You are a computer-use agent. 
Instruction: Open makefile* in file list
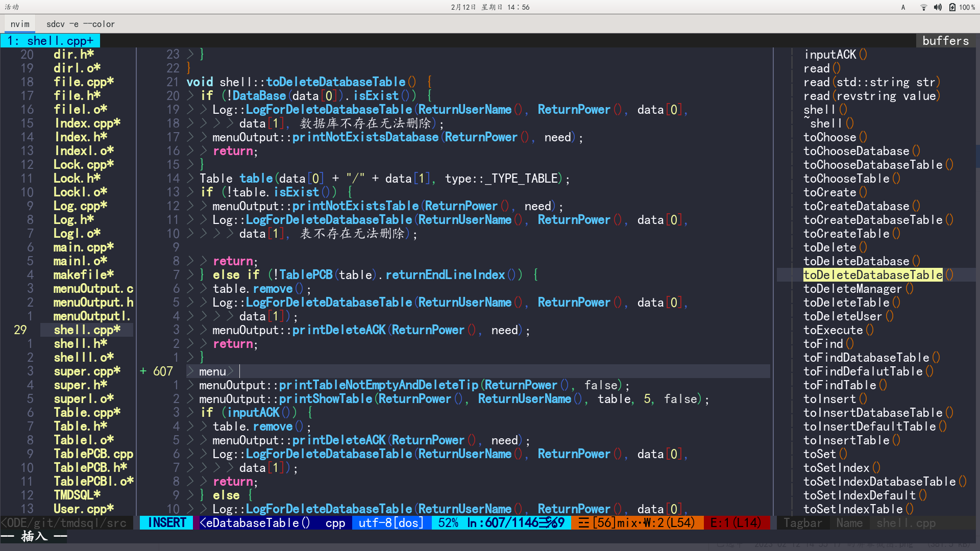(x=84, y=275)
